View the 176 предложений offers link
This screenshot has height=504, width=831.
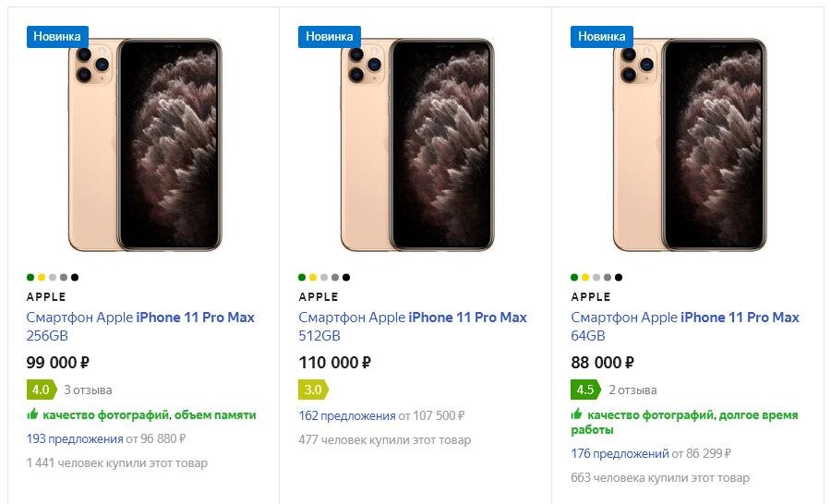620,453
